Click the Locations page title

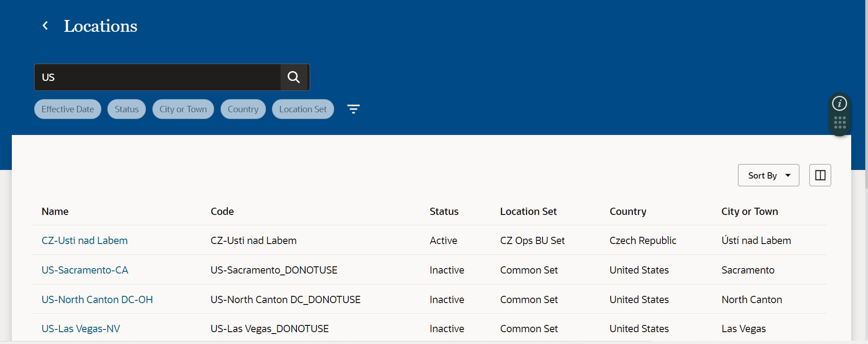tap(100, 26)
